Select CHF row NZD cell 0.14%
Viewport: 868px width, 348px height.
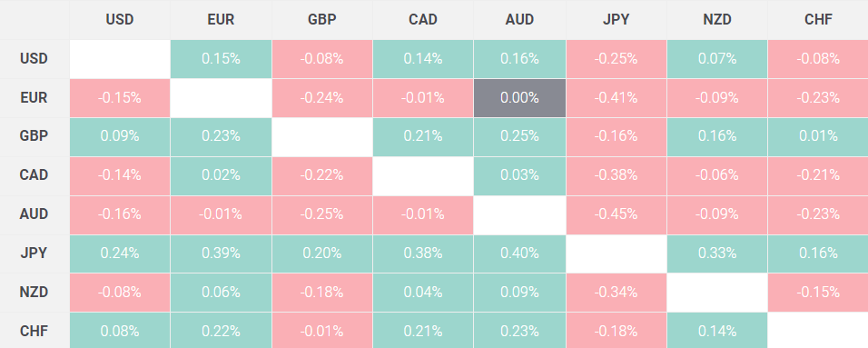(x=717, y=330)
